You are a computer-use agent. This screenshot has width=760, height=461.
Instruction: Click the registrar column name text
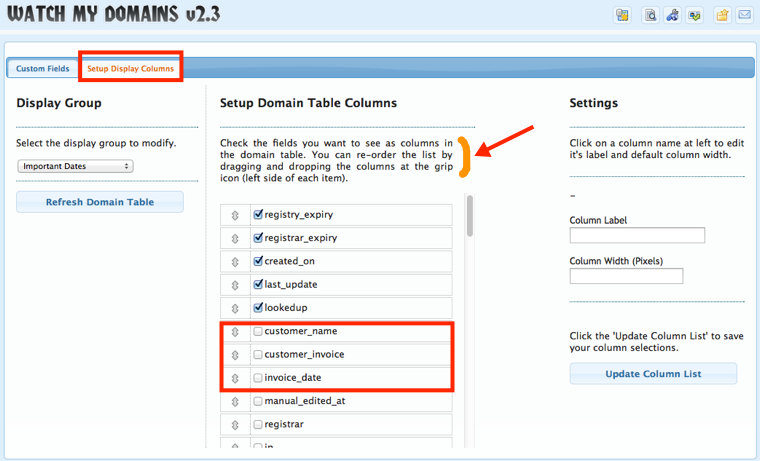284,424
